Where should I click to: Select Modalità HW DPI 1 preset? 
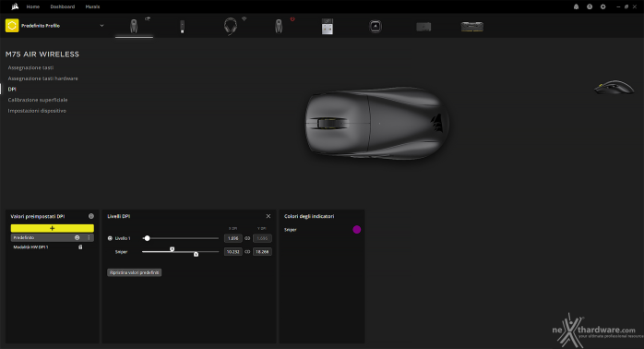(x=30, y=247)
